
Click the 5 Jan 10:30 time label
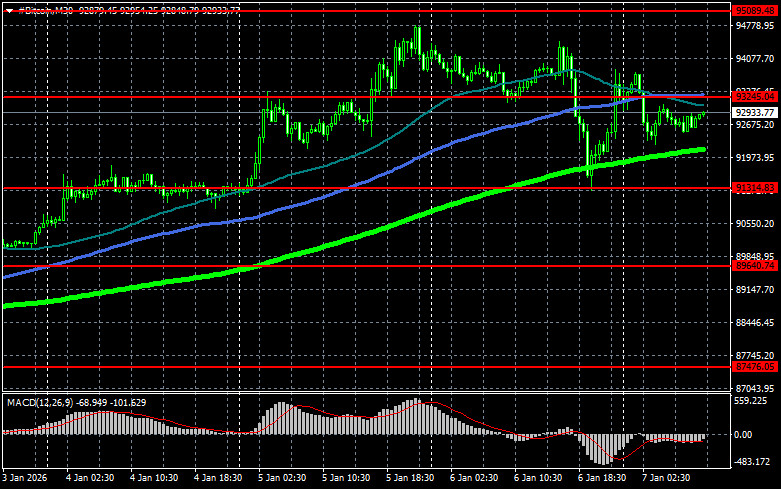click(x=346, y=478)
